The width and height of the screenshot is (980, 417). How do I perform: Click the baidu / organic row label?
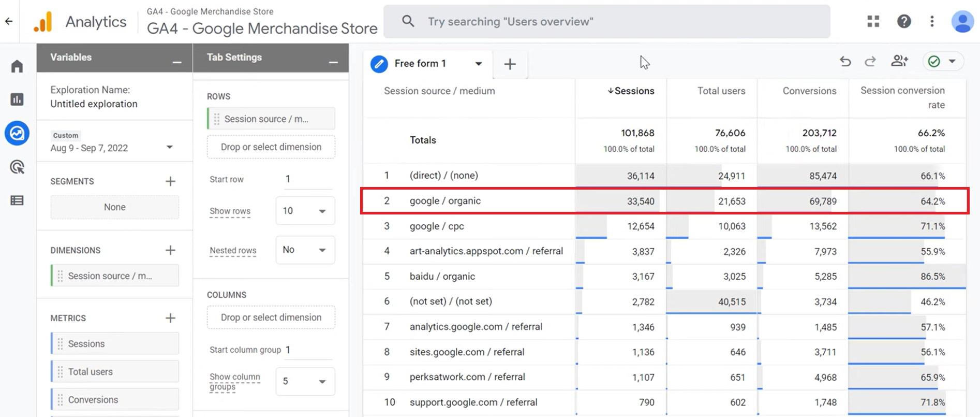442,277
